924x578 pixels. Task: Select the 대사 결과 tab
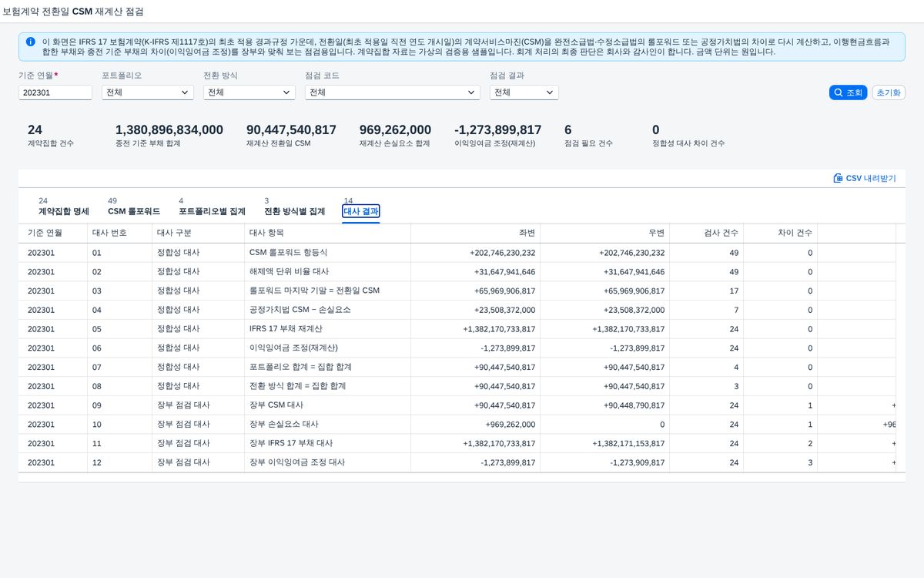click(x=361, y=211)
